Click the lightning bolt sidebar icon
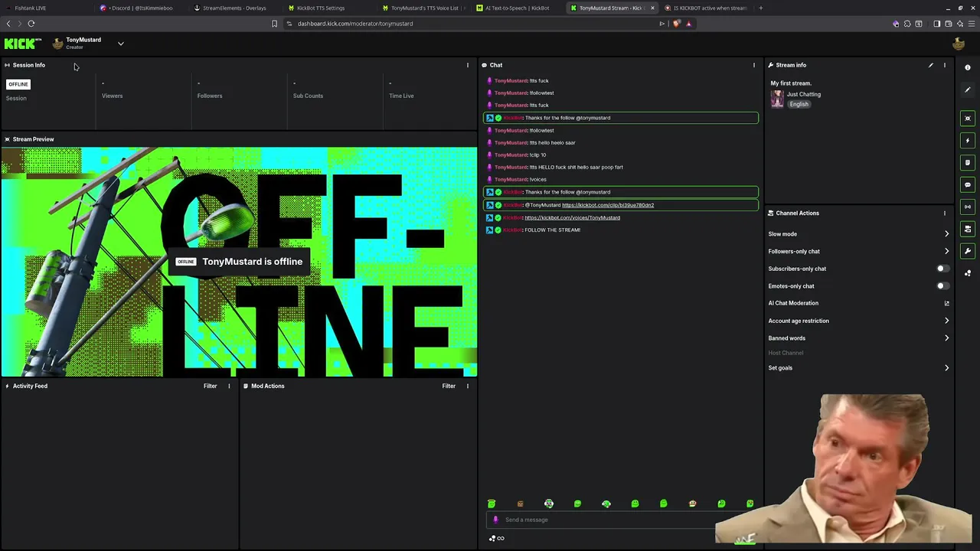 pyautogui.click(x=968, y=140)
